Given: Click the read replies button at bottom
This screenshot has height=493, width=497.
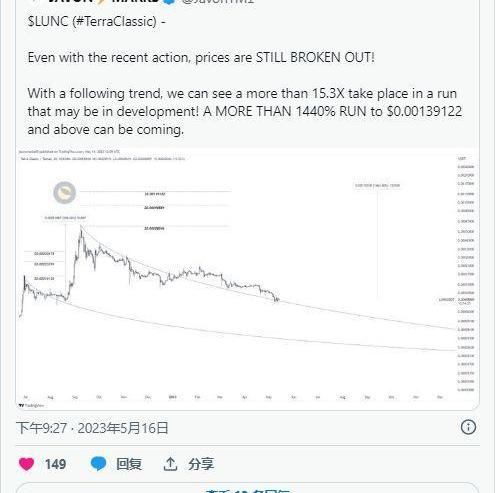Looking at the screenshot, I should (247, 489).
